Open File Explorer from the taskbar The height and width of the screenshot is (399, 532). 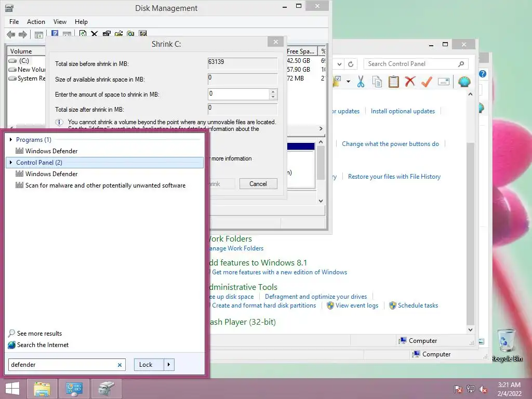coord(42,389)
